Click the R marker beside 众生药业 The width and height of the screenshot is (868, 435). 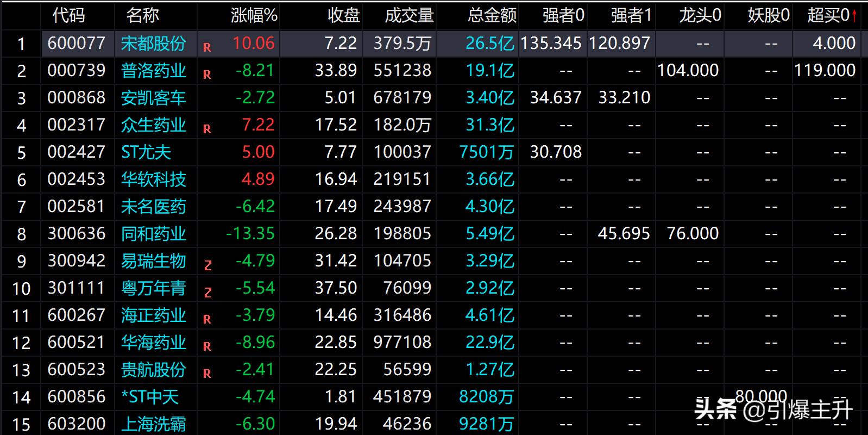(207, 129)
